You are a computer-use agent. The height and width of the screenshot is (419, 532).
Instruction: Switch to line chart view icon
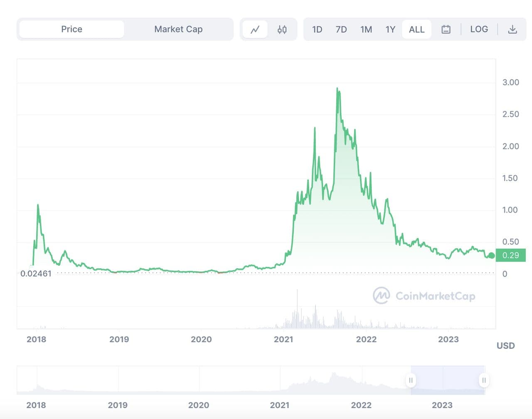point(255,29)
